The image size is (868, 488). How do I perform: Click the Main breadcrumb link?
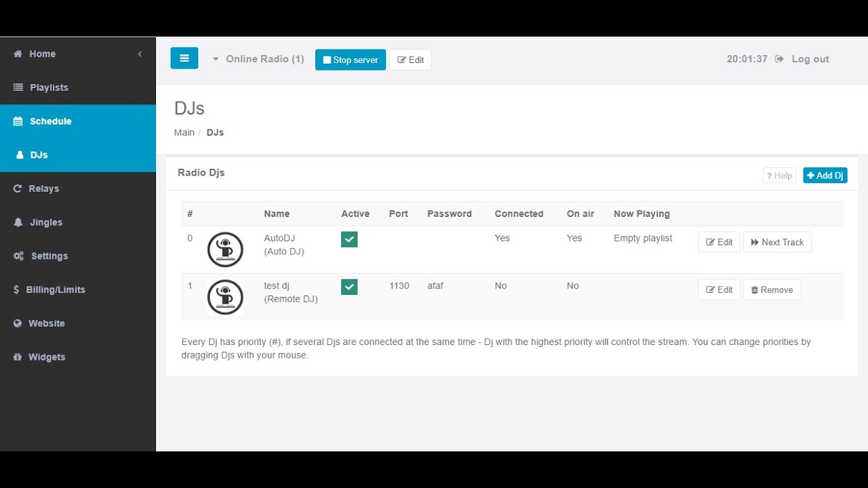coord(184,132)
